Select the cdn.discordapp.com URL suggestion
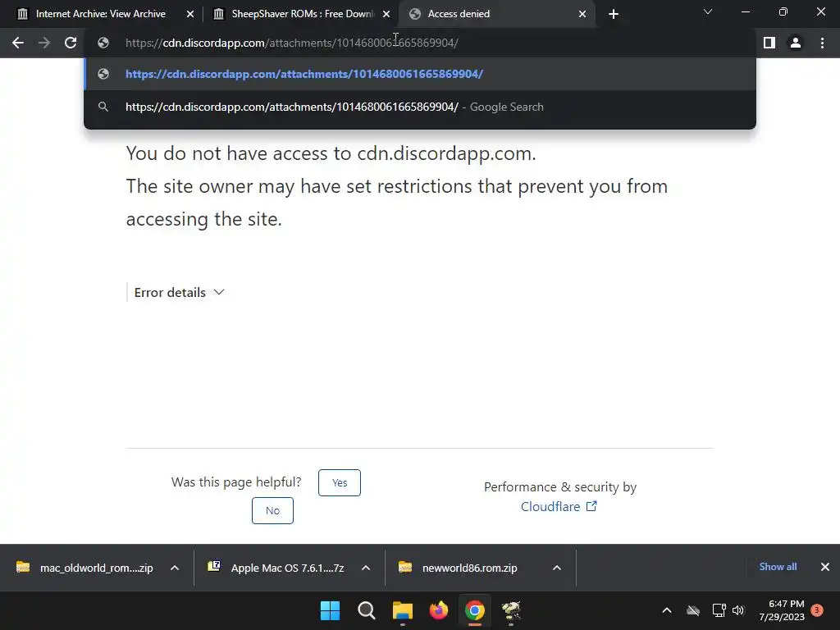This screenshot has width=840, height=630. (420, 74)
